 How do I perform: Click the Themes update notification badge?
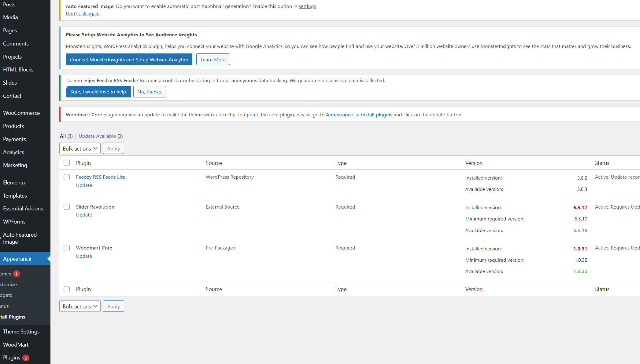click(17, 274)
